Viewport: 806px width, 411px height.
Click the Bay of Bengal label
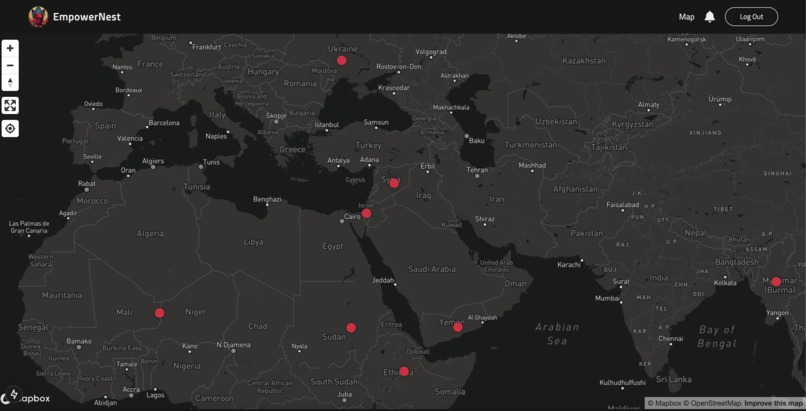pyautogui.click(x=717, y=337)
